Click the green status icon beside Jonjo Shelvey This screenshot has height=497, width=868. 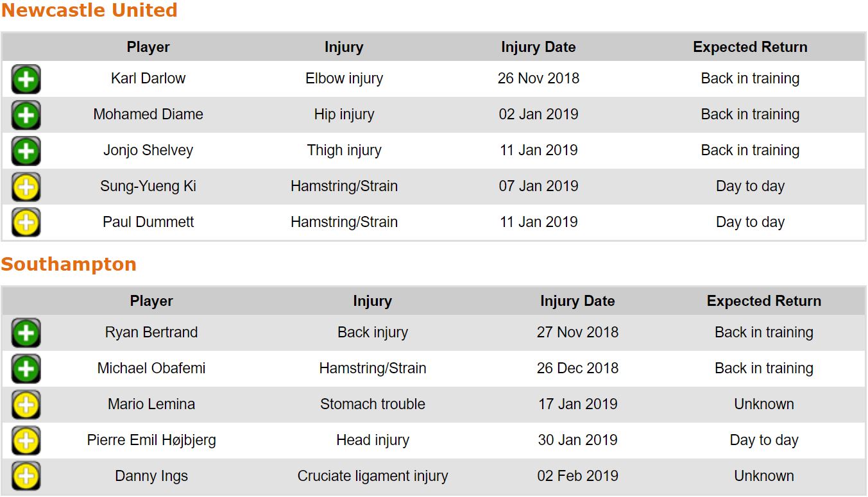pyautogui.click(x=26, y=151)
